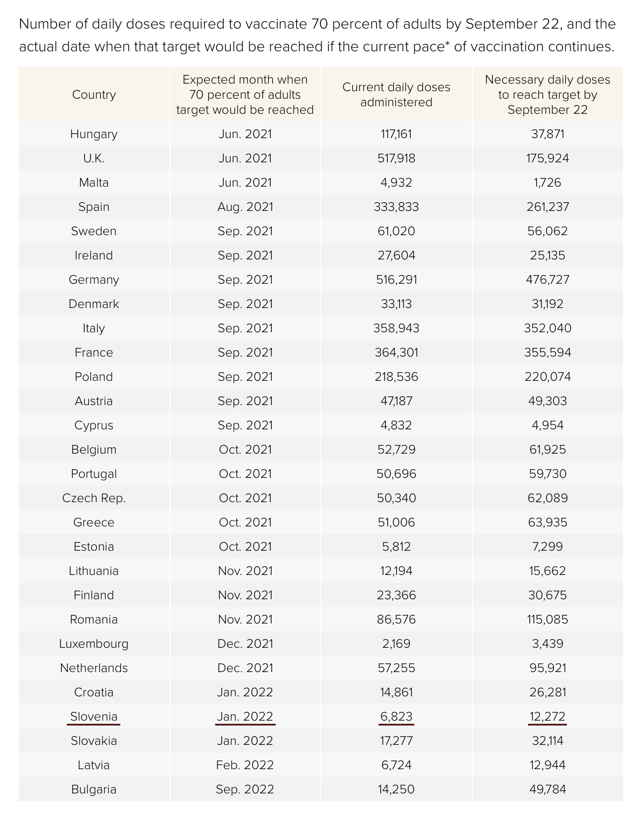Select the underlined Slovenia country name

[x=94, y=717]
